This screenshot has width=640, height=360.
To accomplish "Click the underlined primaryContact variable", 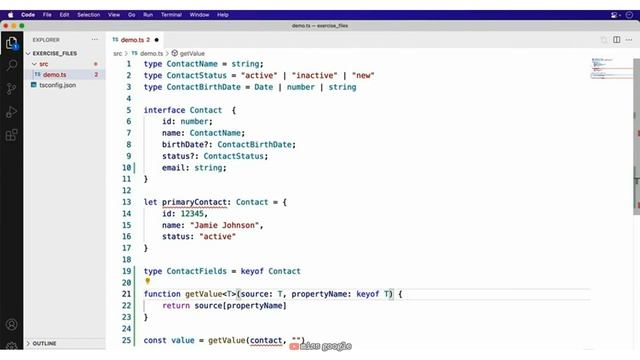I will click(x=194, y=202).
